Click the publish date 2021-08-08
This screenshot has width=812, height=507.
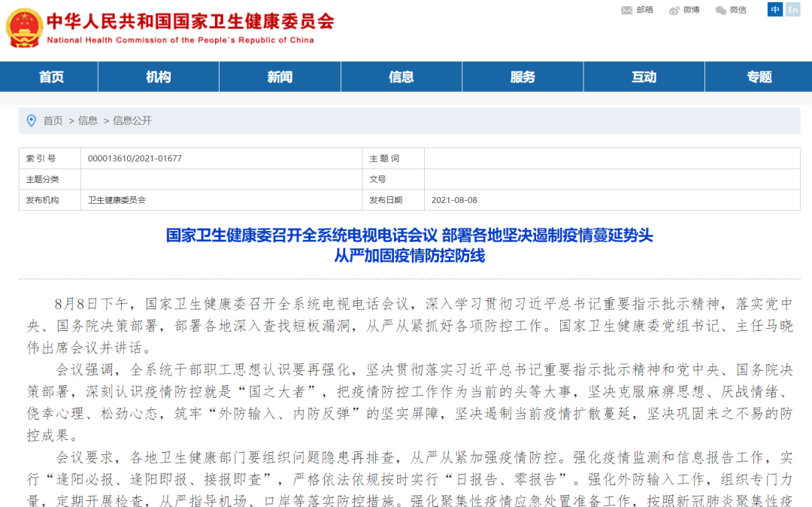pos(454,200)
